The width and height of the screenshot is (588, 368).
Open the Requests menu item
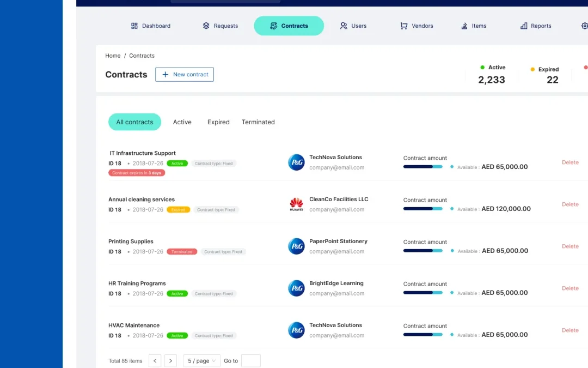pyautogui.click(x=220, y=26)
